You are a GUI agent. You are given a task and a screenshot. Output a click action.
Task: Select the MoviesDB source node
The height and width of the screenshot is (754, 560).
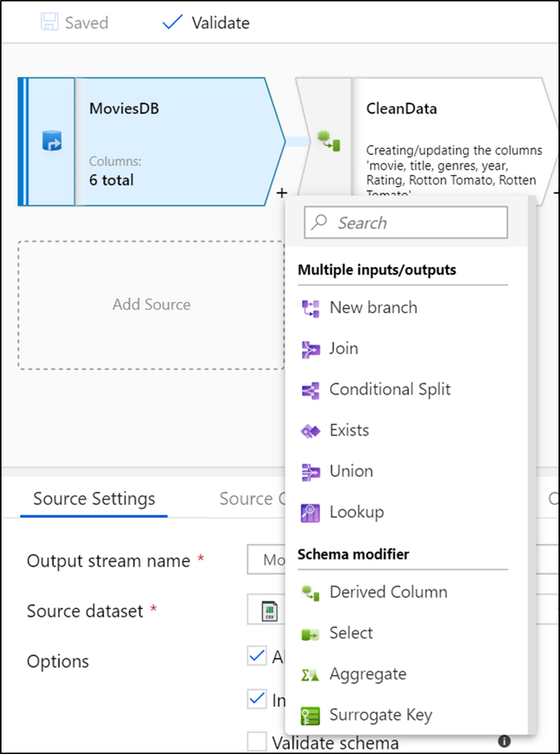pos(151,141)
